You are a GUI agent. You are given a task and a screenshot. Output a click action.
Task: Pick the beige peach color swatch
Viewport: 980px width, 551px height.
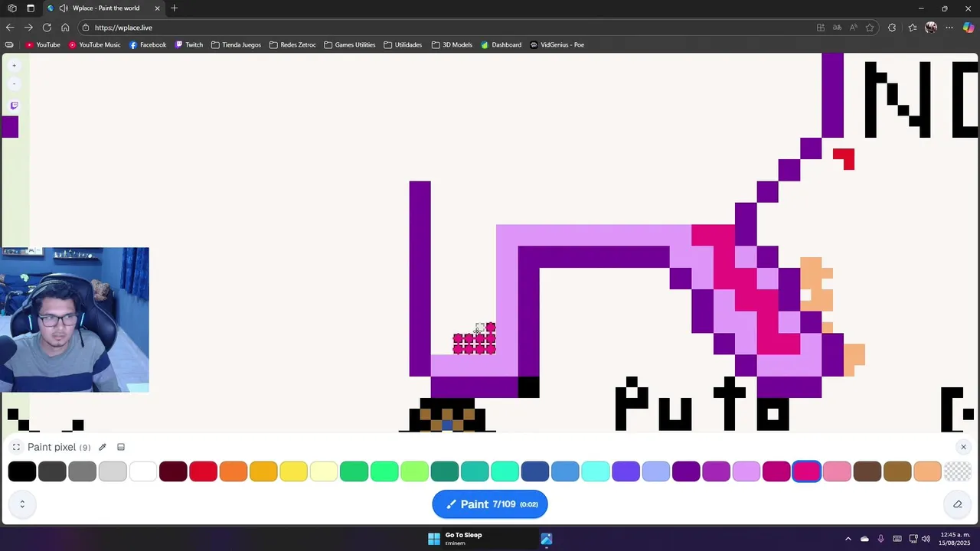928,471
